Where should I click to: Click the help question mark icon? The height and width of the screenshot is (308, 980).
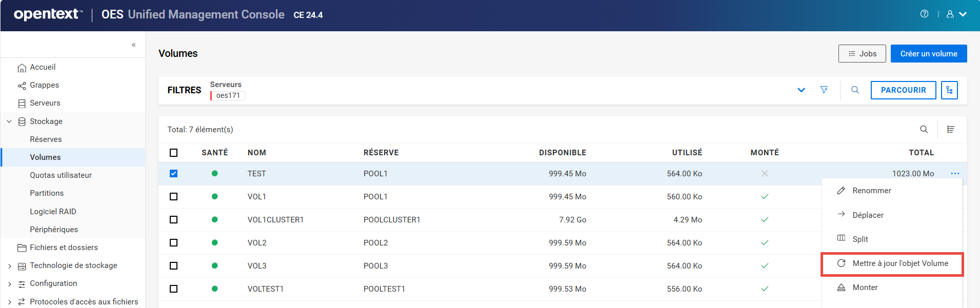(924, 14)
